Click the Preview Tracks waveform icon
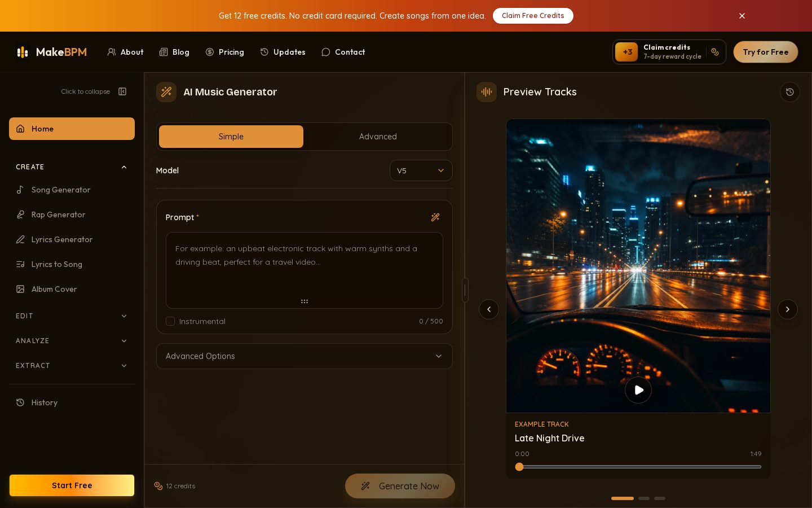 click(x=487, y=92)
